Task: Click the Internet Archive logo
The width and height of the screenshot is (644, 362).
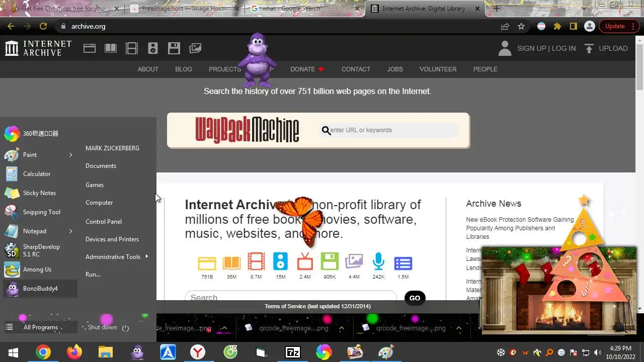Action: [x=38, y=48]
